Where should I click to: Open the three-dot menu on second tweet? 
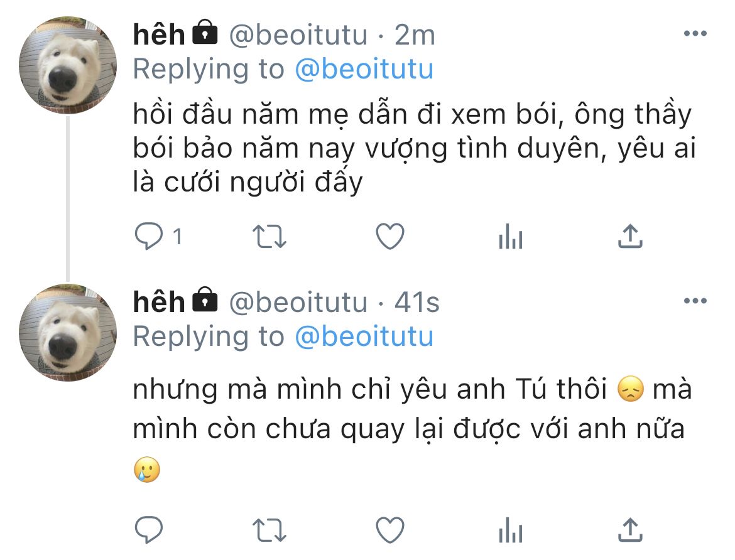pos(695,300)
